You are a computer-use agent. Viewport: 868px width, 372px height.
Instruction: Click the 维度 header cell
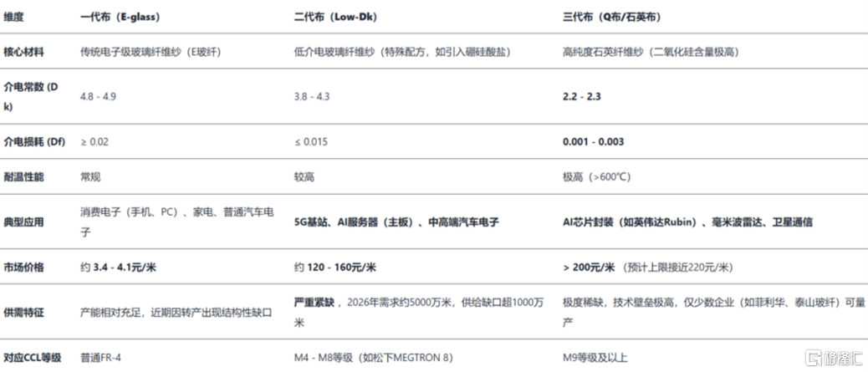tap(14, 18)
